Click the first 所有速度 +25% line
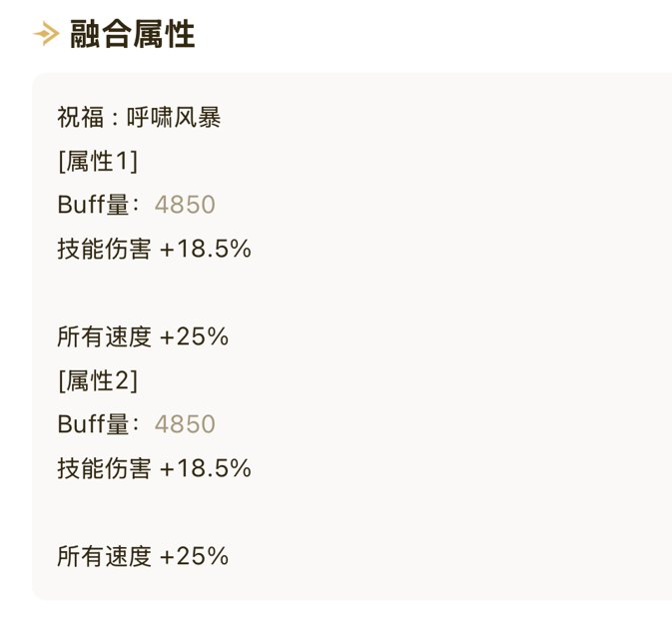The height and width of the screenshot is (629, 672). [143, 336]
